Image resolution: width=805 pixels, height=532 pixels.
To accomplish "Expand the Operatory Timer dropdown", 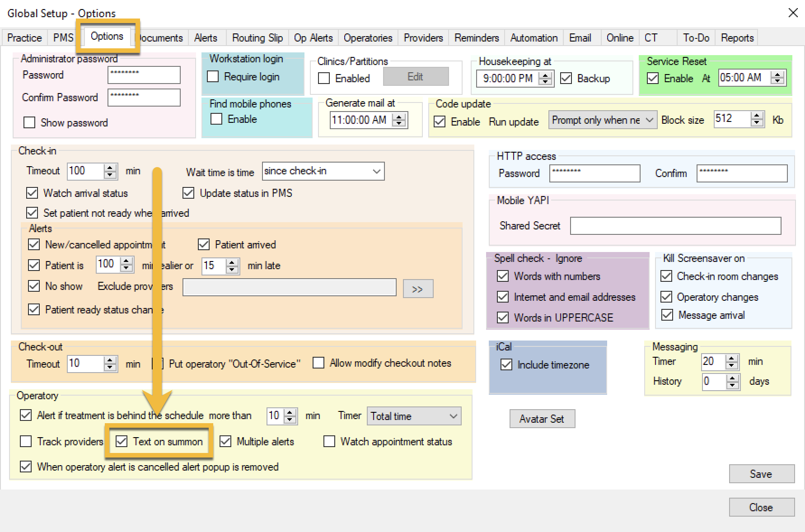I will [414, 416].
